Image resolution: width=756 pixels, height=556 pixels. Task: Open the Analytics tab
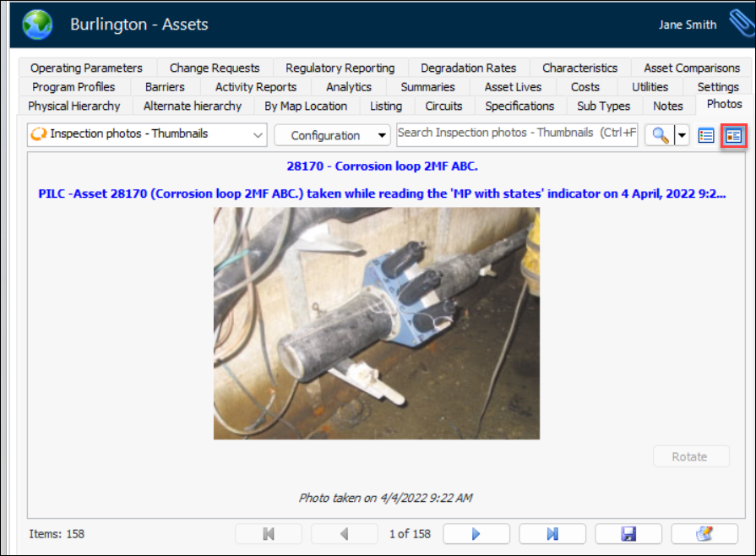coord(349,86)
